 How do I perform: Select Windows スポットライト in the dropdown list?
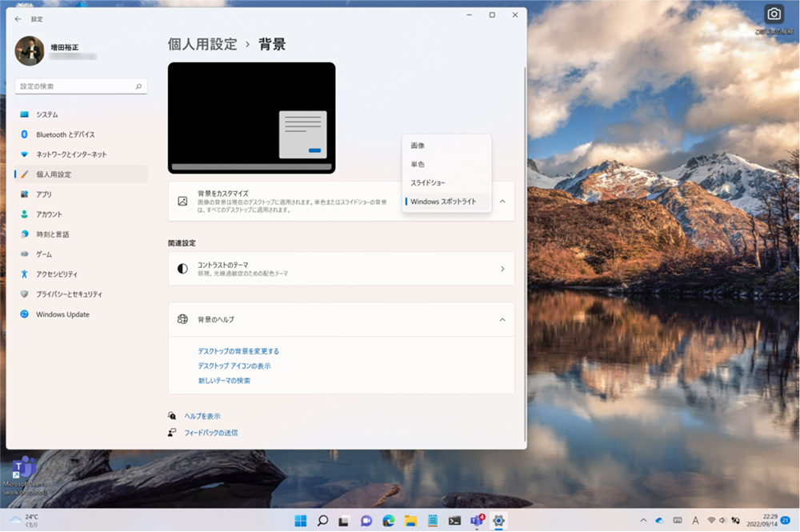pos(443,202)
